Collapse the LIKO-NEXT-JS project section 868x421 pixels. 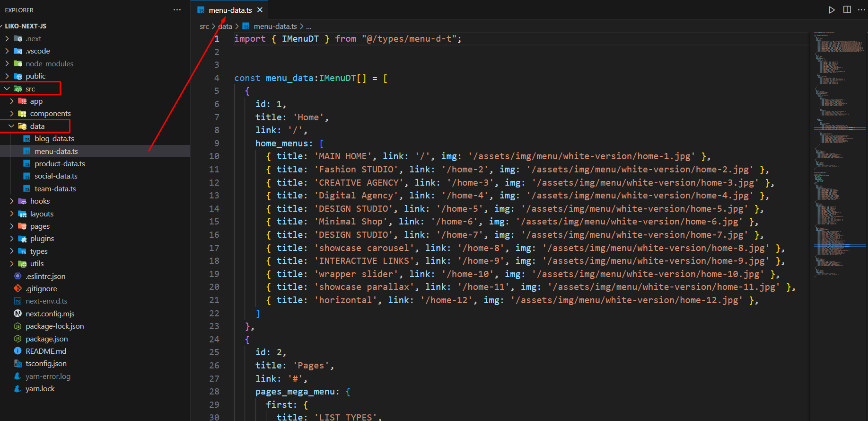[2, 26]
